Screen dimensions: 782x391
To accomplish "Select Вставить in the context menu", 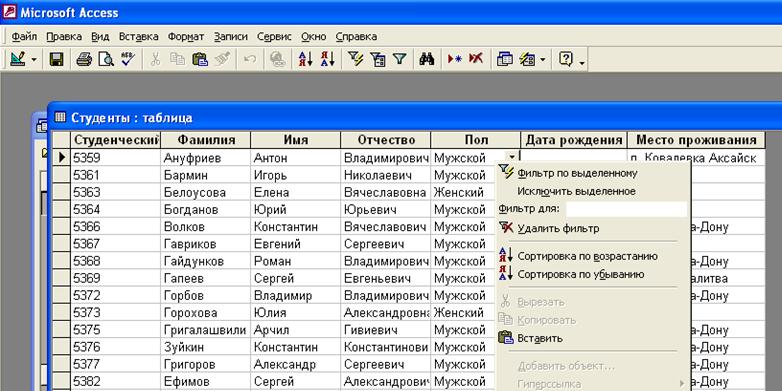I will (593, 338).
